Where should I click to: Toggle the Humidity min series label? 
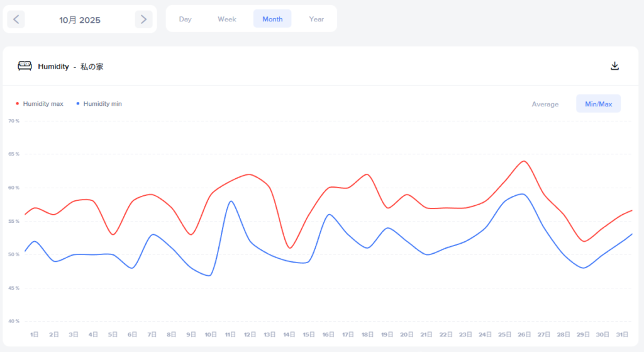103,103
